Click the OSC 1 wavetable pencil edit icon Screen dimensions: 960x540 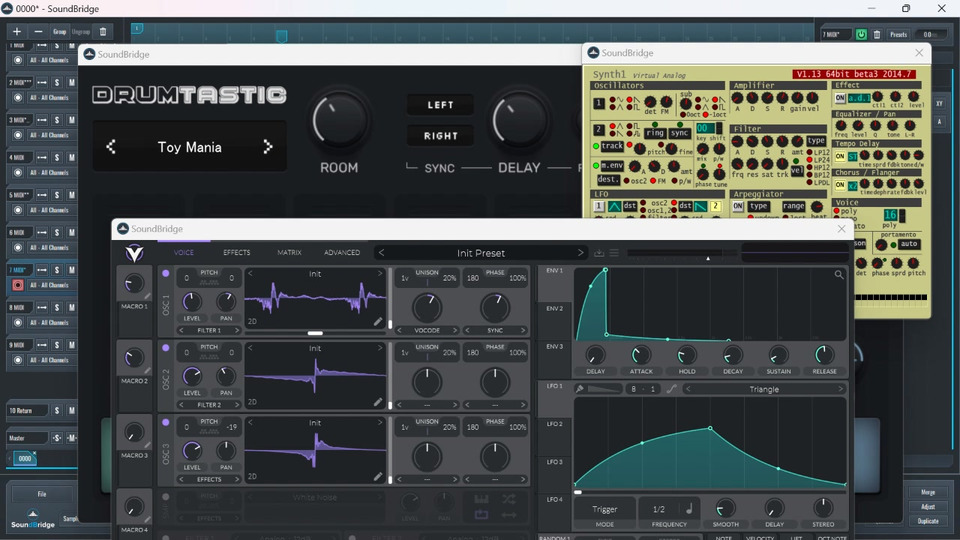378,321
